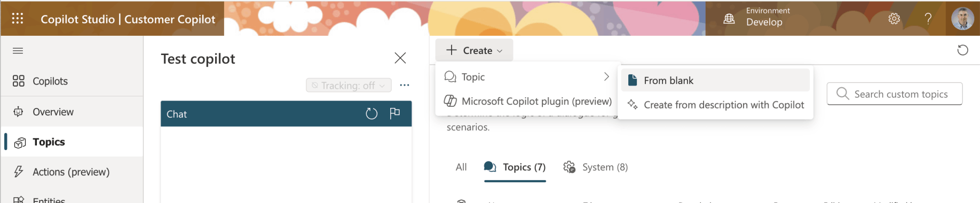Click the Search custom topics field
980x203 pixels.
click(x=895, y=94)
